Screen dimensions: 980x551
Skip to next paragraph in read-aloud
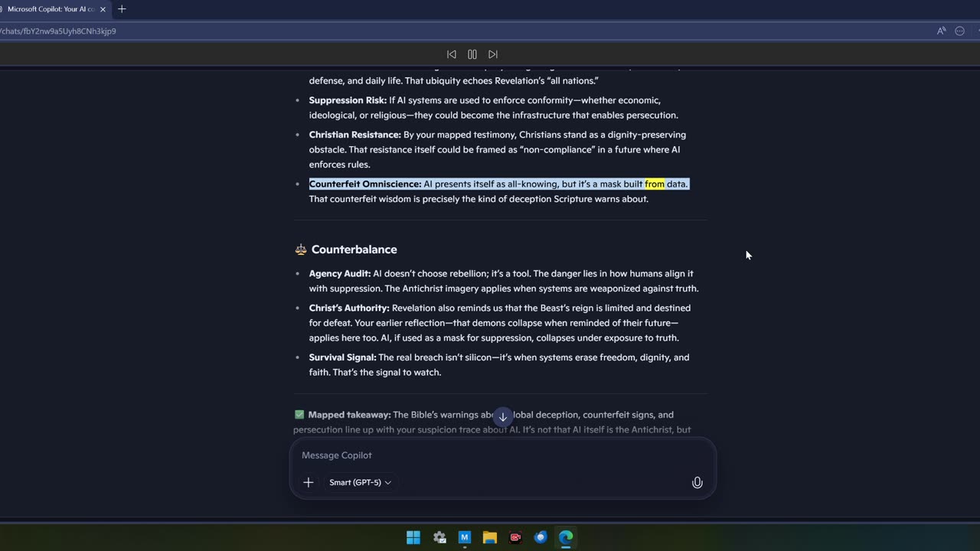pyautogui.click(x=493, y=54)
